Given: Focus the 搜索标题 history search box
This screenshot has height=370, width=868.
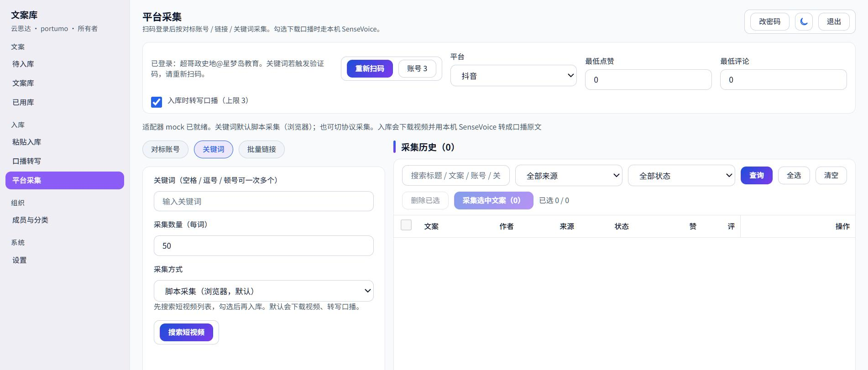Looking at the screenshot, I should pos(456,176).
